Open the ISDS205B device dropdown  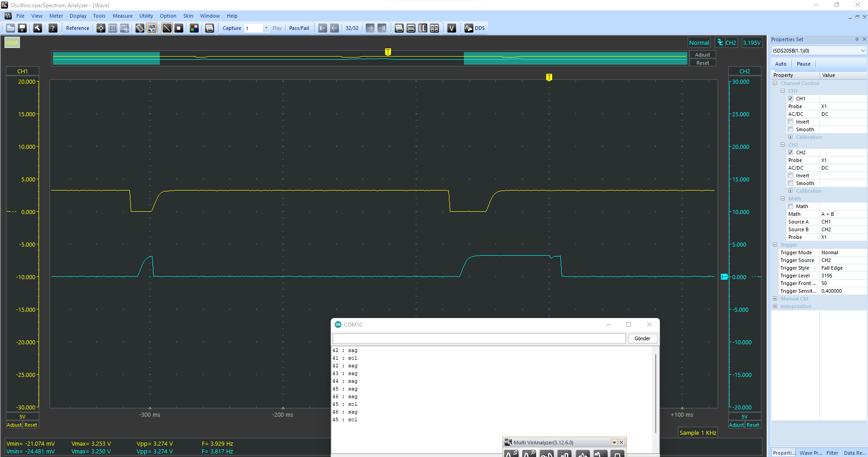863,51
